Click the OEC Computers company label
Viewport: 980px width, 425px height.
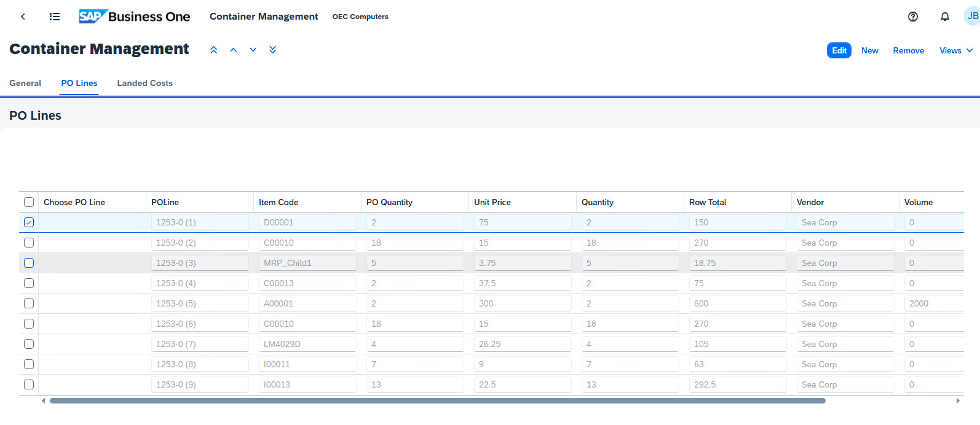tap(360, 17)
